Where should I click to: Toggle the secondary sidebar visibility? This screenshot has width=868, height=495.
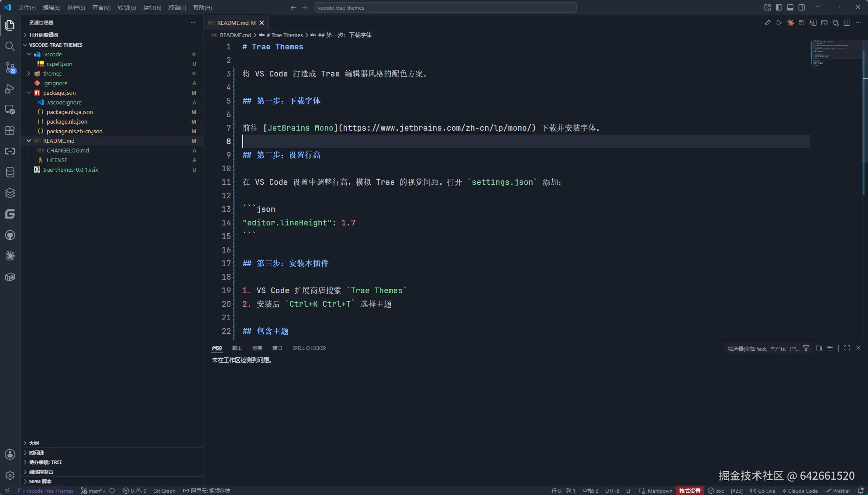click(x=802, y=7)
